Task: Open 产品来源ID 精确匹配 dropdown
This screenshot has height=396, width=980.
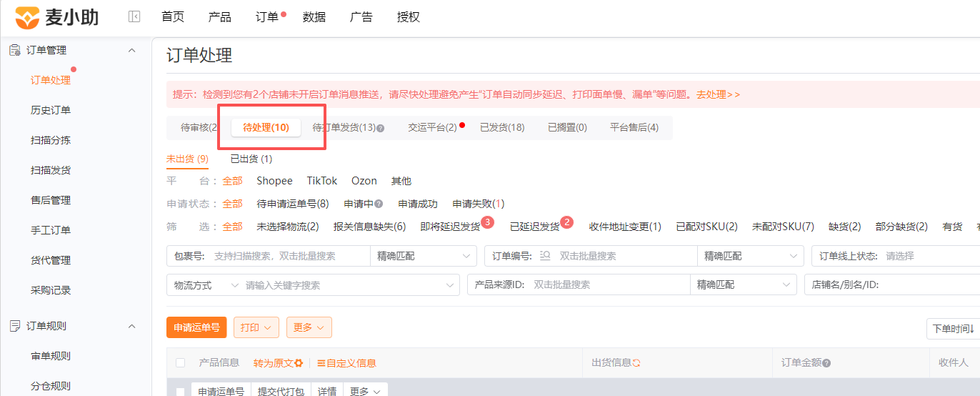Action: 744,284
